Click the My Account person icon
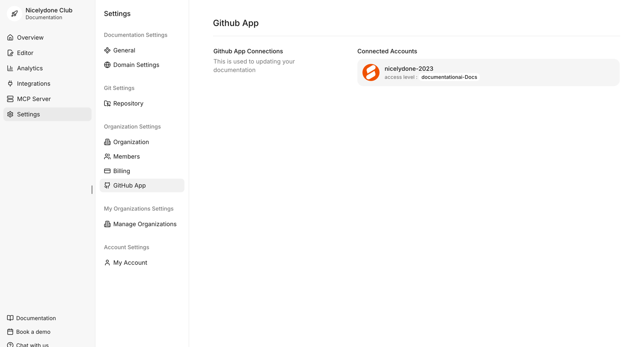The width and height of the screenshot is (644, 347). point(107,263)
